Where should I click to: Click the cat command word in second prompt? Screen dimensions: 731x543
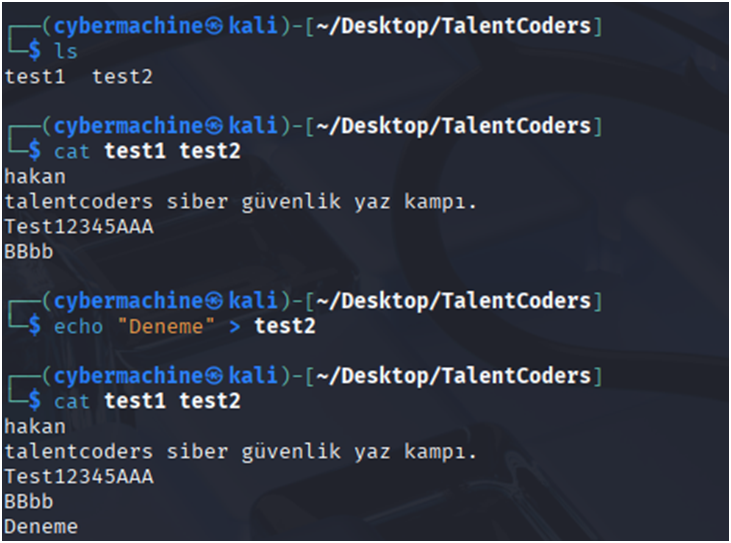(72, 151)
